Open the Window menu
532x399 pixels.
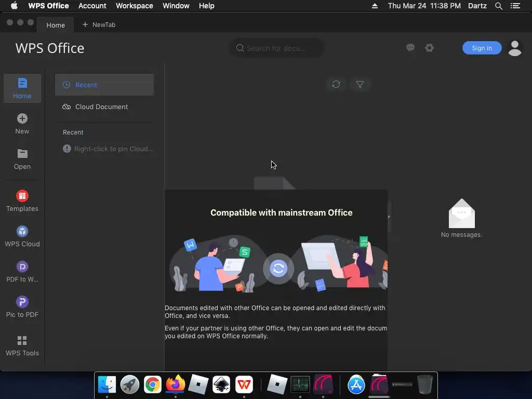(x=176, y=6)
